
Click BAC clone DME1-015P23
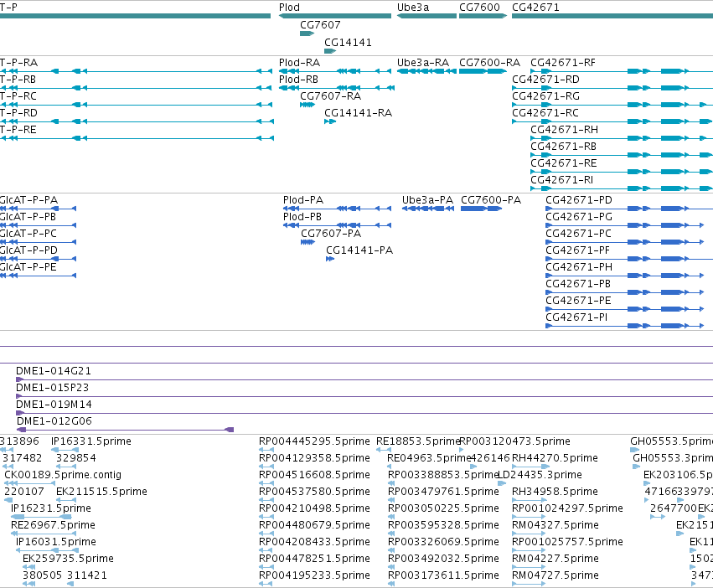pyautogui.click(x=52, y=389)
